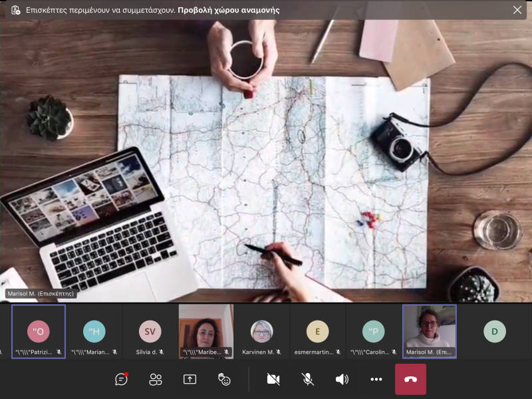Select esmermartin participant E avatar
This screenshot has width=532, height=399.
coord(317,331)
